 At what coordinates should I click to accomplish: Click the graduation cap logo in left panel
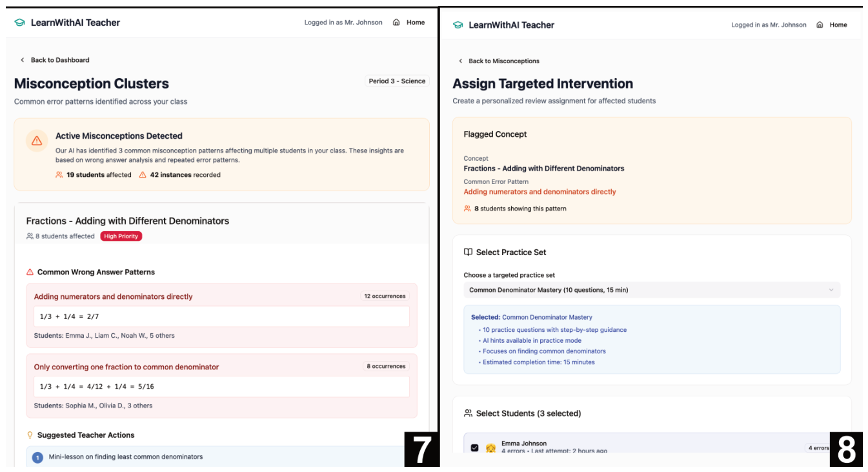20,23
